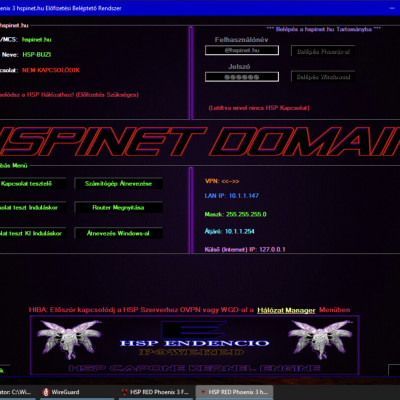Follow the Hálózat Manager link
The width and height of the screenshot is (400, 400).
click(286, 310)
